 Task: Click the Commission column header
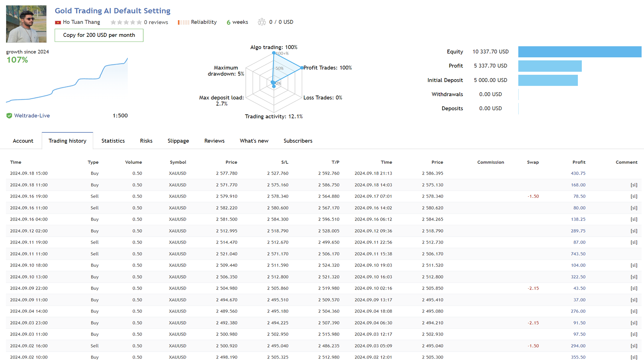(x=490, y=162)
